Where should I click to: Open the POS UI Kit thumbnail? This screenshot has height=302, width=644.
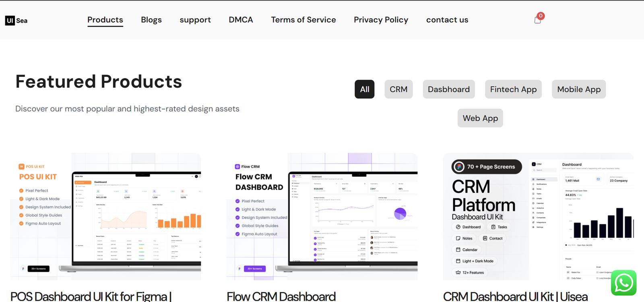[x=105, y=216]
